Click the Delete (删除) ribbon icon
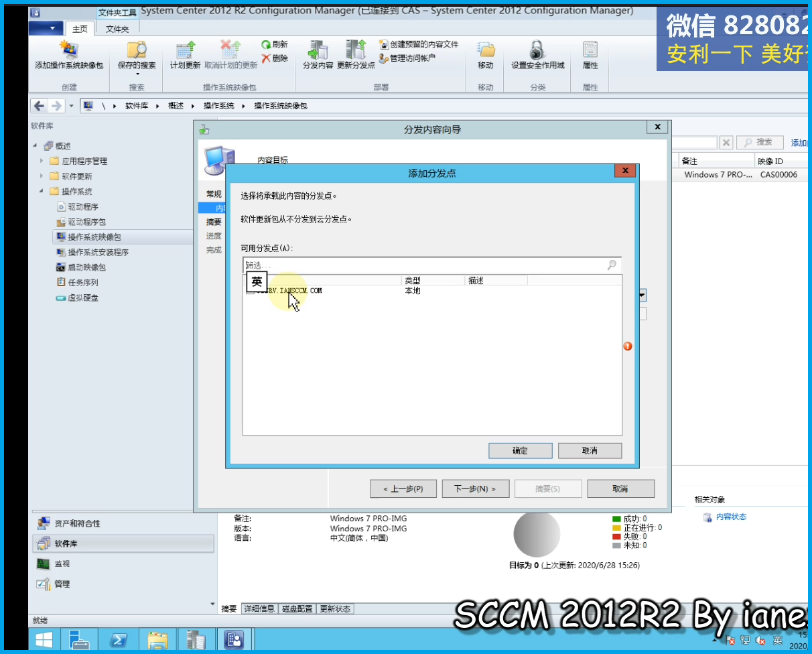This screenshot has height=654, width=812. (x=275, y=58)
